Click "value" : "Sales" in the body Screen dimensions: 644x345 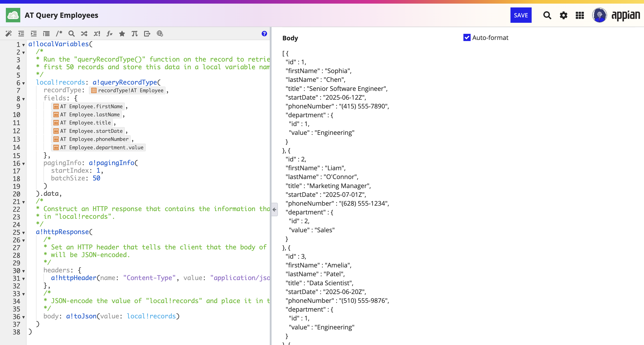tap(312, 230)
